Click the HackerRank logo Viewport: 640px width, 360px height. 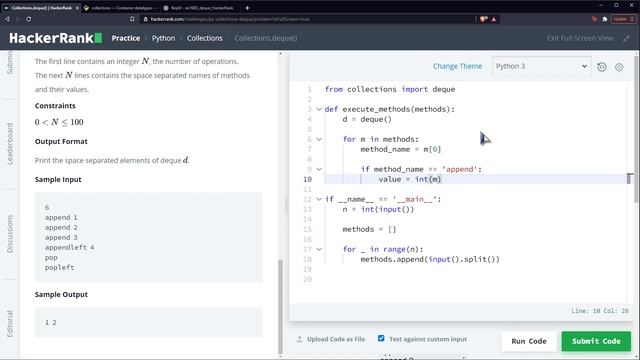(x=56, y=38)
